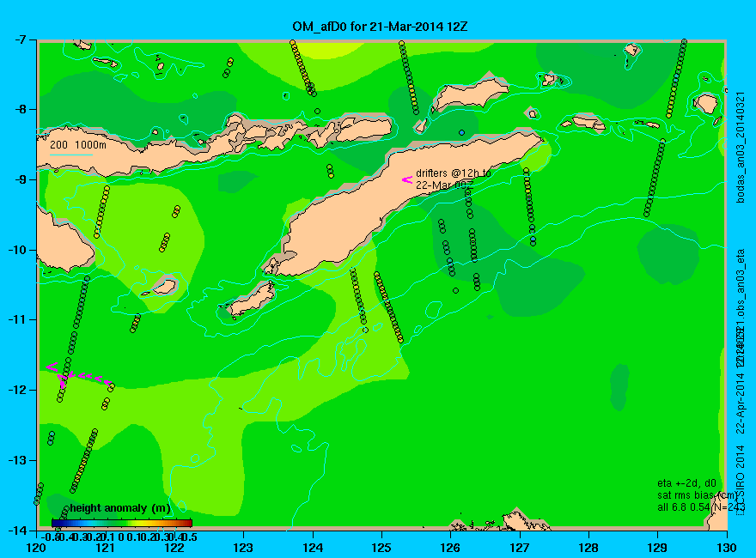Screen dimensions: 756x558
Task: Click the dark red end of the colorbar
Action: point(189,523)
